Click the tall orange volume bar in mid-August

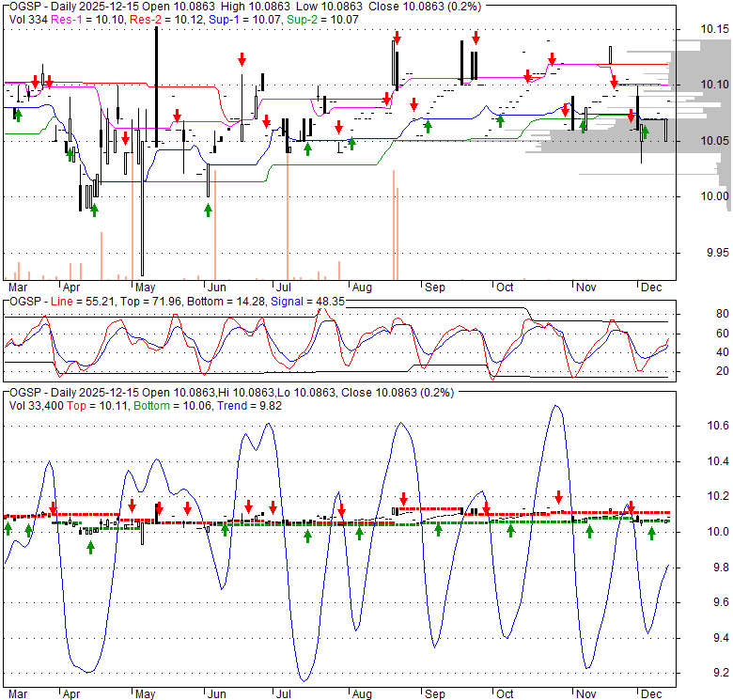(393, 226)
